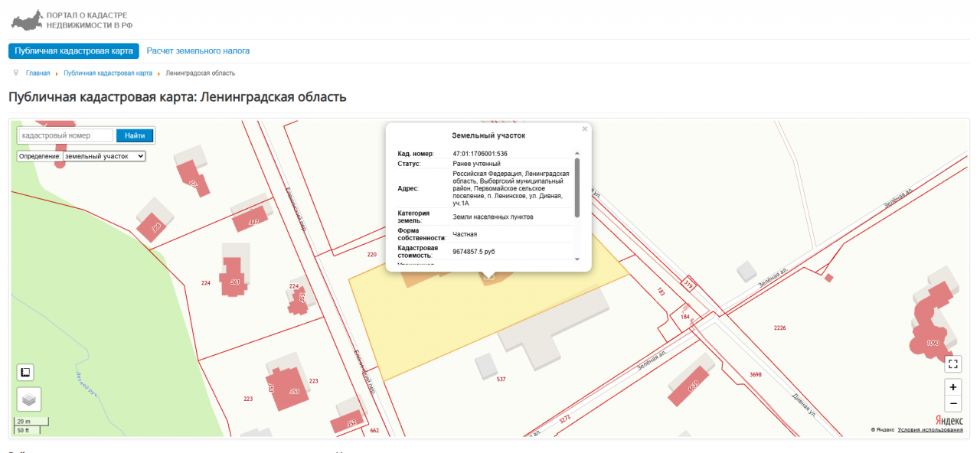
Task: Open the map ruler measurement tool
Action: tap(25, 373)
